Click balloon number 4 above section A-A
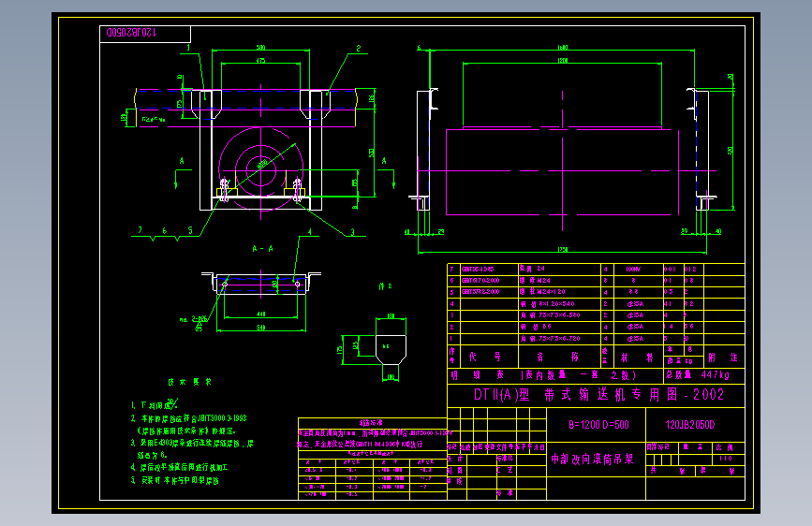812x526 pixels. [x=310, y=232]
